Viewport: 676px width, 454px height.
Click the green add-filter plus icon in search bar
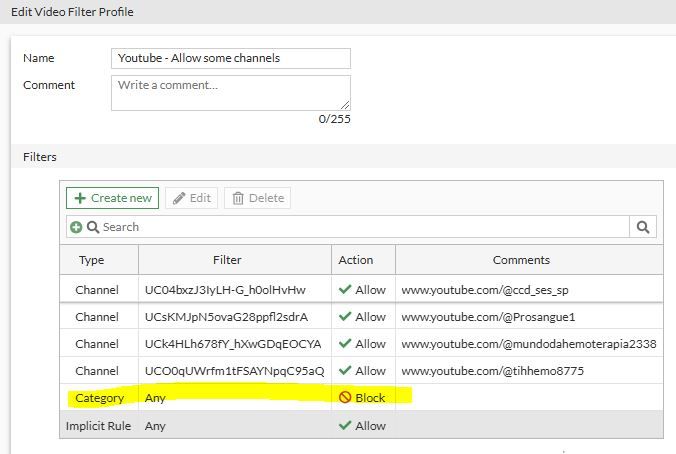pos(76,227)
